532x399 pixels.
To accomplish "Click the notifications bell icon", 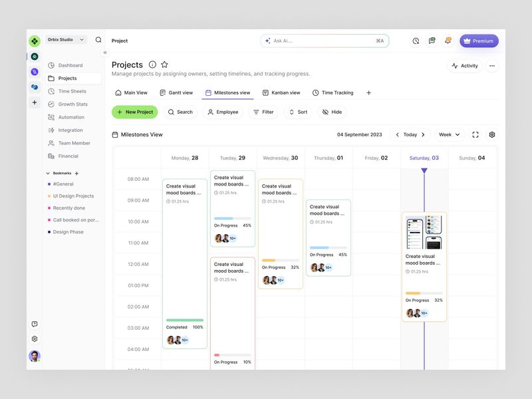I will coord(448,41).
